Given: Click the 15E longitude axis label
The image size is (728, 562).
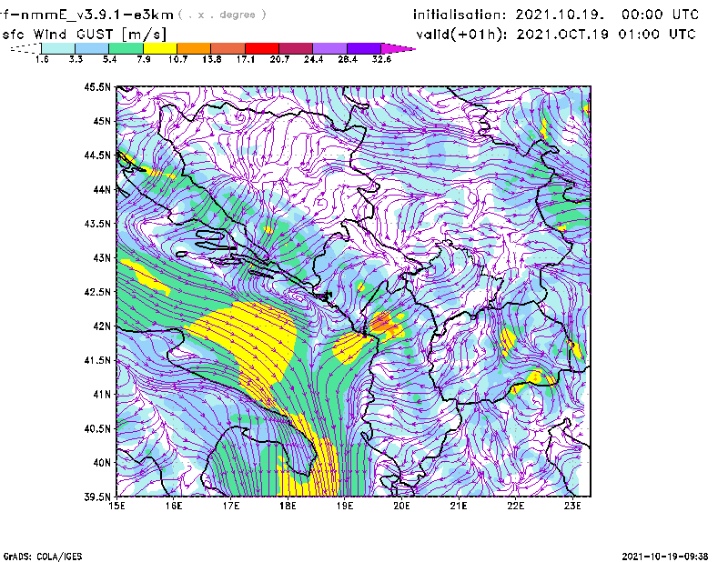Looking at the screenshot, I should tap(116, 506).
